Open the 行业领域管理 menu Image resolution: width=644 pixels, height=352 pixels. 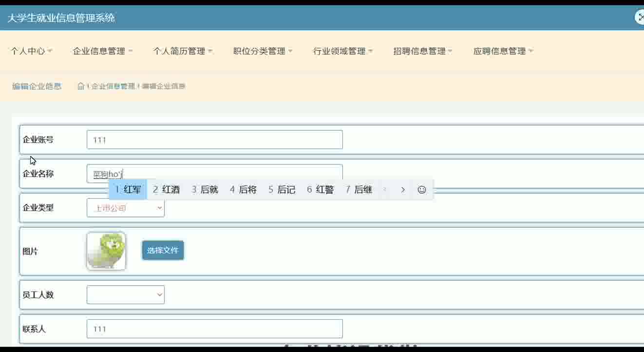coord(343,51)
